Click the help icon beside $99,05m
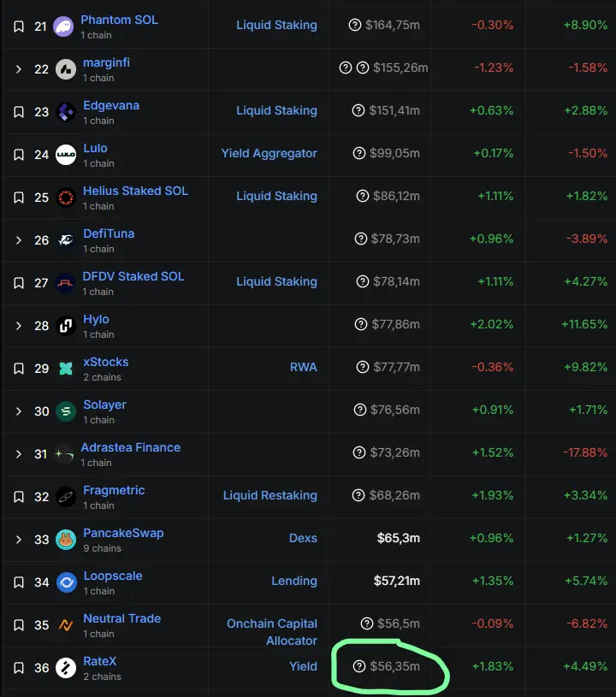Viewport: 616px width, 697px height. pyautogui.click(x=359, y=153)
